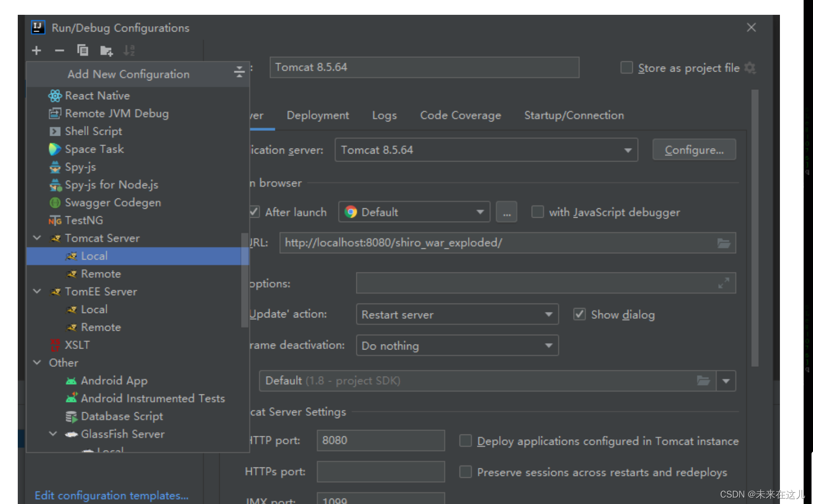This screenshot has height=504, width=813.
Task: Click the add new configuration plus icon
Action: tap(36, 50)
